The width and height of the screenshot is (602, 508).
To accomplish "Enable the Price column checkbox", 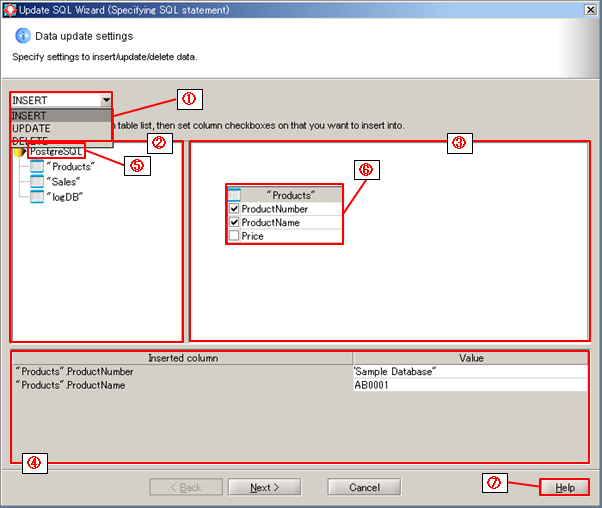I will coord(234,236).
